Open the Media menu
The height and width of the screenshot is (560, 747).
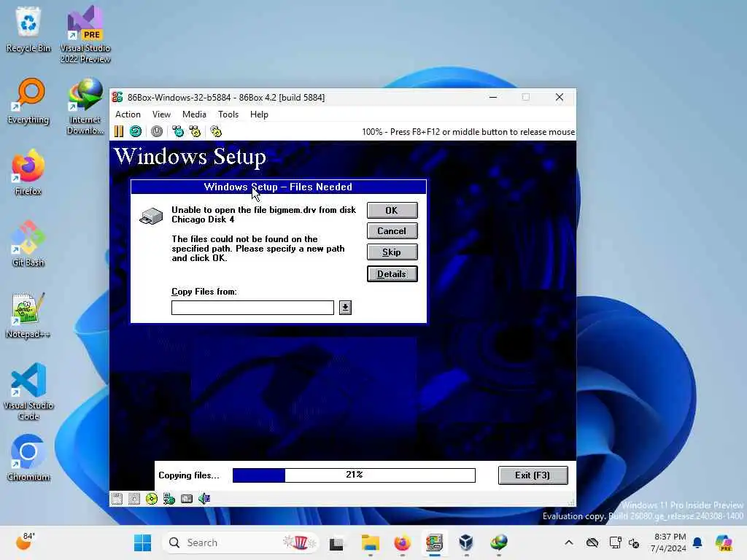pos(194,114)
